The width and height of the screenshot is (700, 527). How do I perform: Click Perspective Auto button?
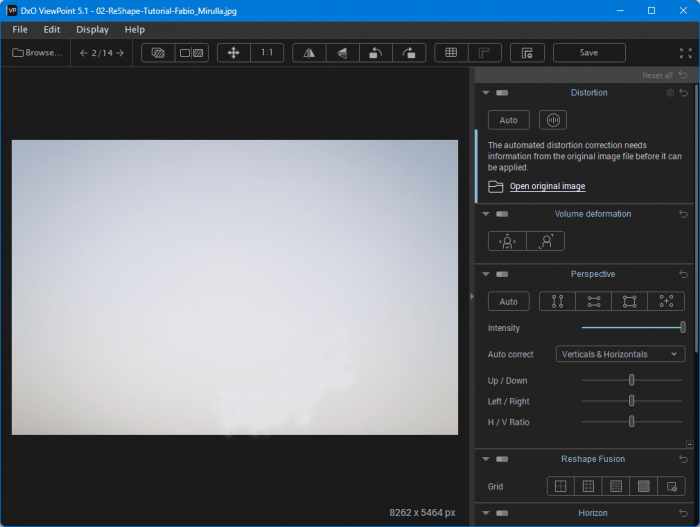click(508, 301)
